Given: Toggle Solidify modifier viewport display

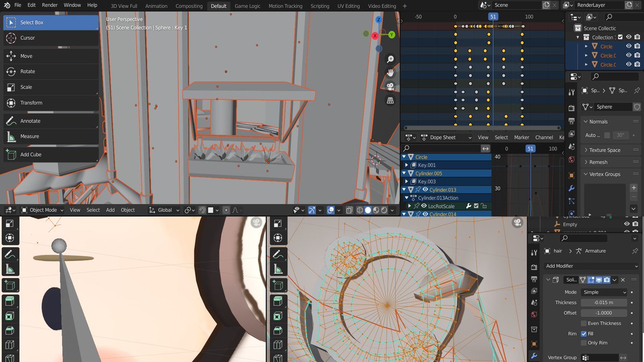Looking at the screenshot, I should 598,279.
